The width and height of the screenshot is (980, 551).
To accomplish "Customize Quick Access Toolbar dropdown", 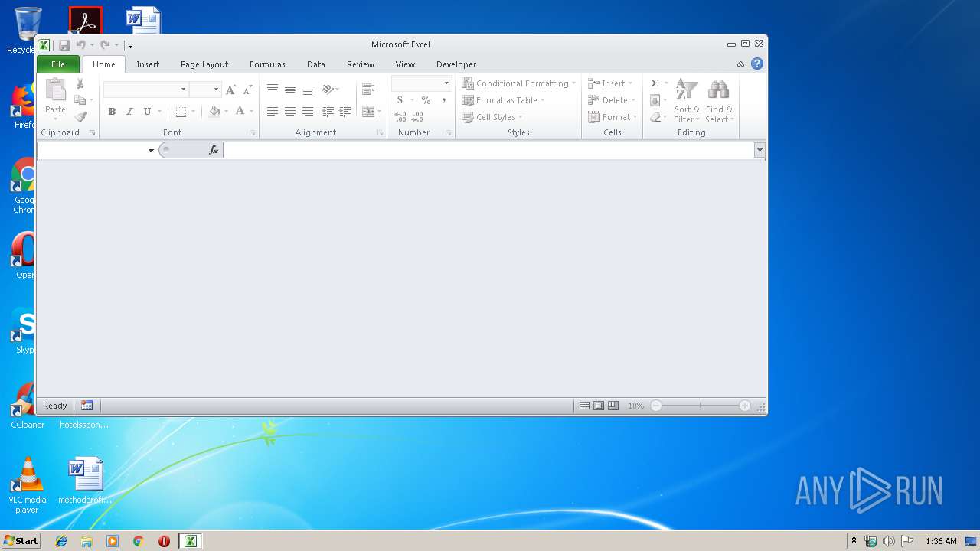I will coord(130,45).
